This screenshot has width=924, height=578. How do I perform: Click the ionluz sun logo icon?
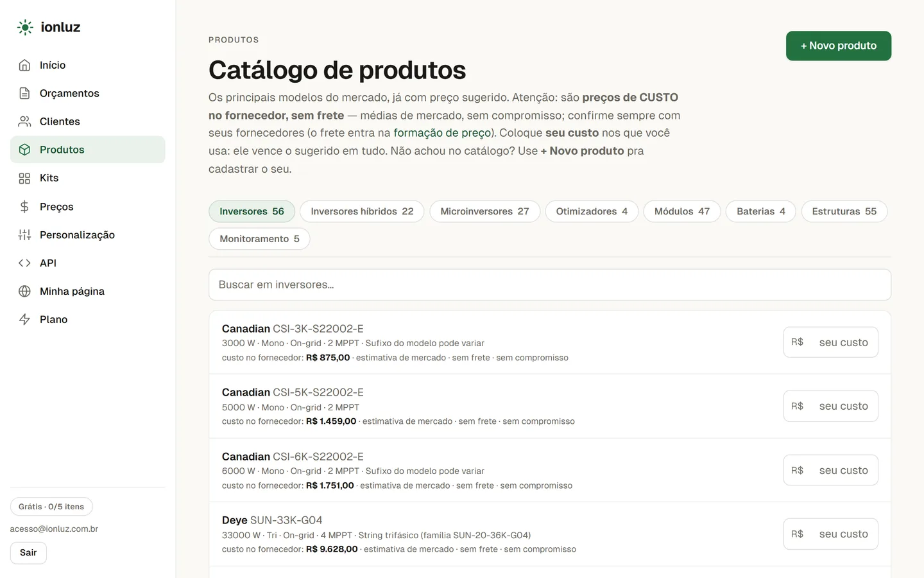tap(25, 27)
